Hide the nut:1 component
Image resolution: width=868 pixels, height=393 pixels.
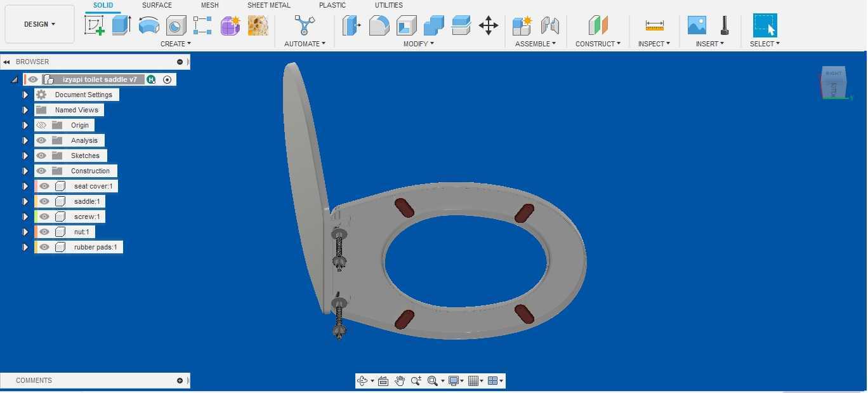click(x=44, y=232)
